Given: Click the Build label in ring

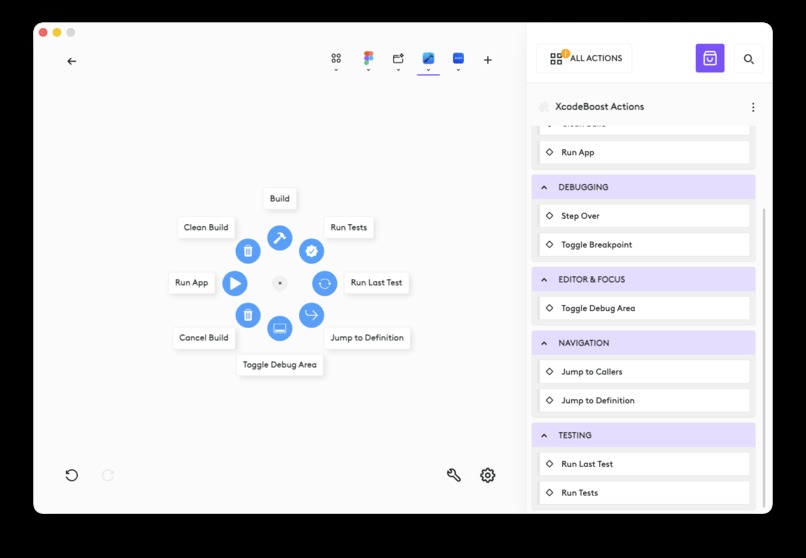Looking at the screenshot, I should click(280, 199).
